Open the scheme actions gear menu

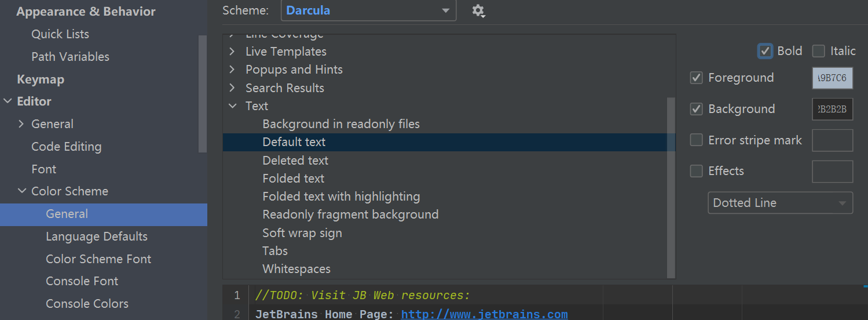click(478, 11)
